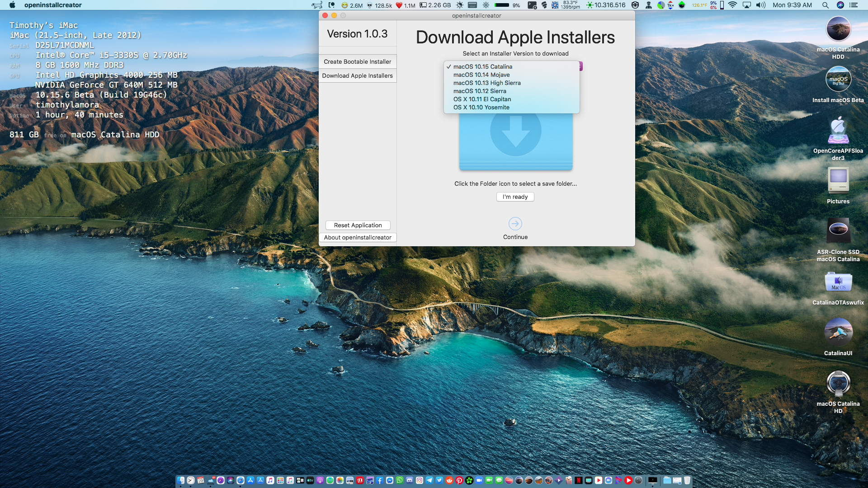Select OS X 10.10 Yosemite option
868x488 pixels.
click(481, 107)
